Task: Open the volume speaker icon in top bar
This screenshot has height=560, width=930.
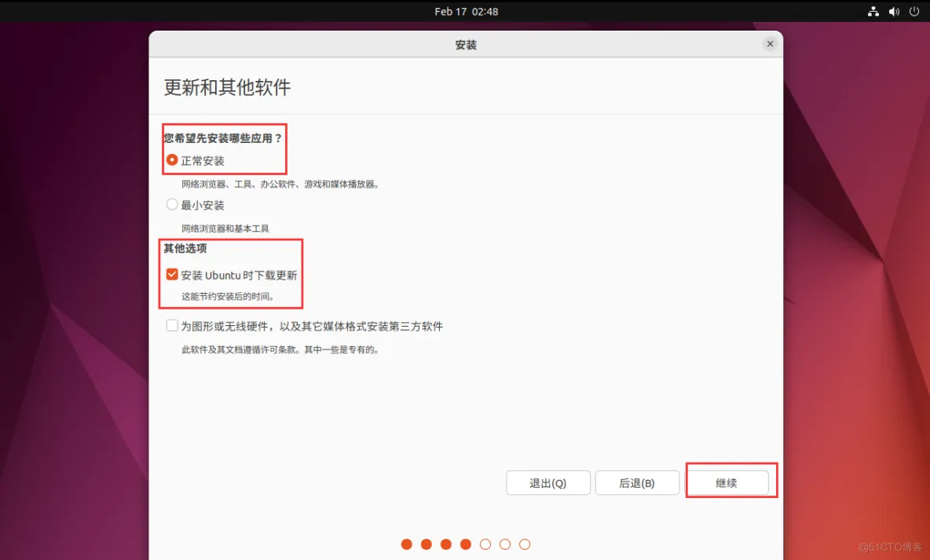Action: (x=894, y=11)
